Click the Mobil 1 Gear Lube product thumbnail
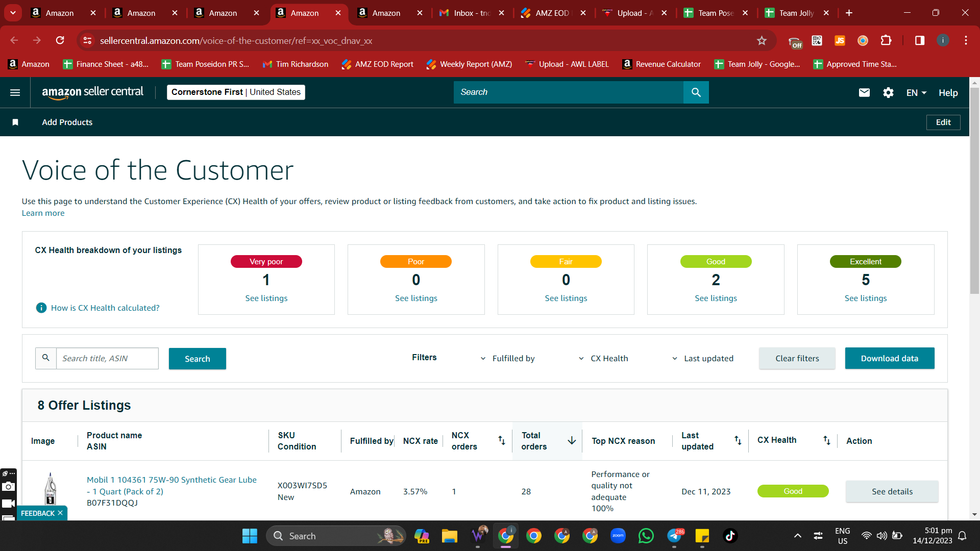Viewport: 980px width, 551px height. pos(50,489)
